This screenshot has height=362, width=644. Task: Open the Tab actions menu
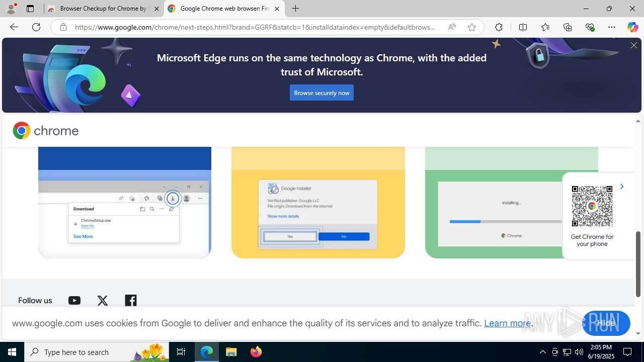[30, 9]
